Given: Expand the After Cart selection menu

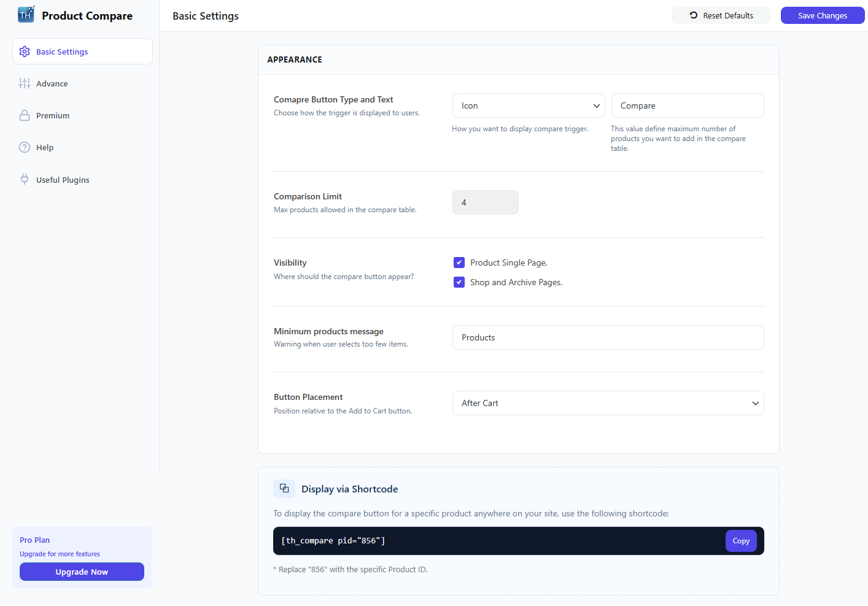Looking at the screenshot, I should click(608, 403).
